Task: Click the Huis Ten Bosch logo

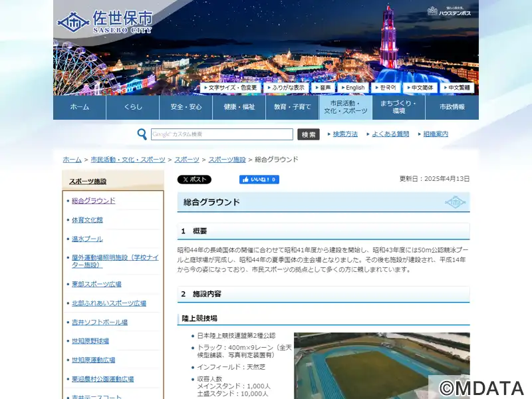Action: pos(449,11)
